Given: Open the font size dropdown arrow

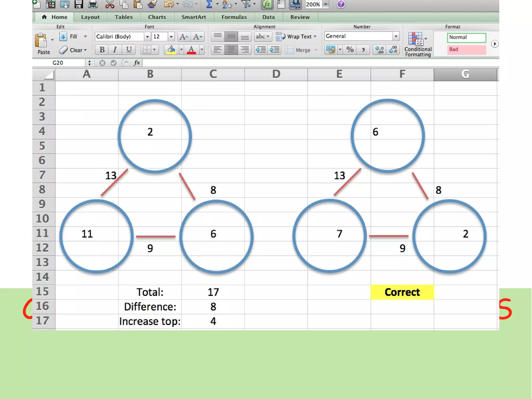Looking at the screenshot, I should coord(171,37).
